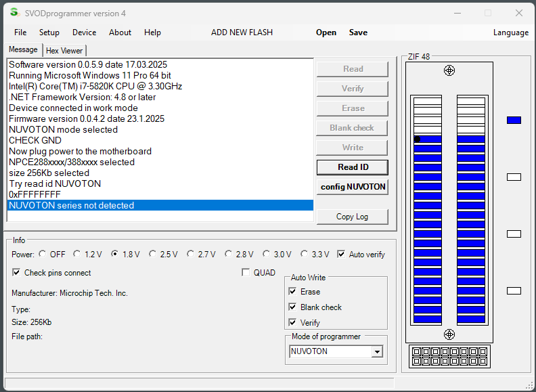Viewport: 536px width, 392px height.
Task: Open the Language menu
Action: point(510,32)
